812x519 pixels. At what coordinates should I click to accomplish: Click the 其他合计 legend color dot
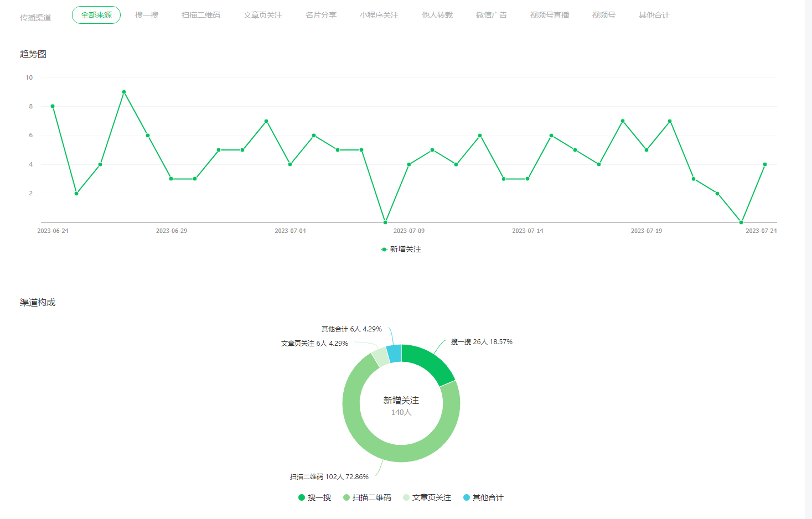pos(467,497)
